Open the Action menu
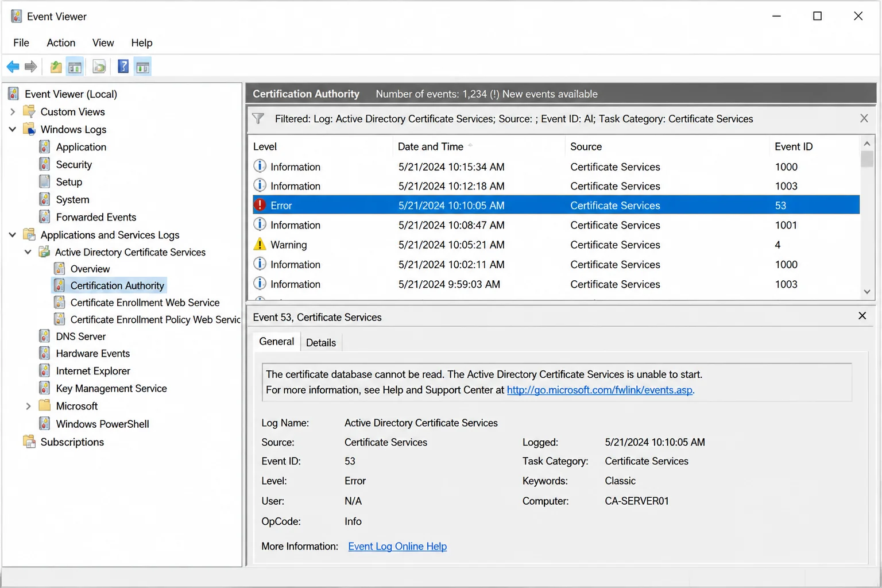Viewport: 882px width, 588px height. tap(61, 42)
